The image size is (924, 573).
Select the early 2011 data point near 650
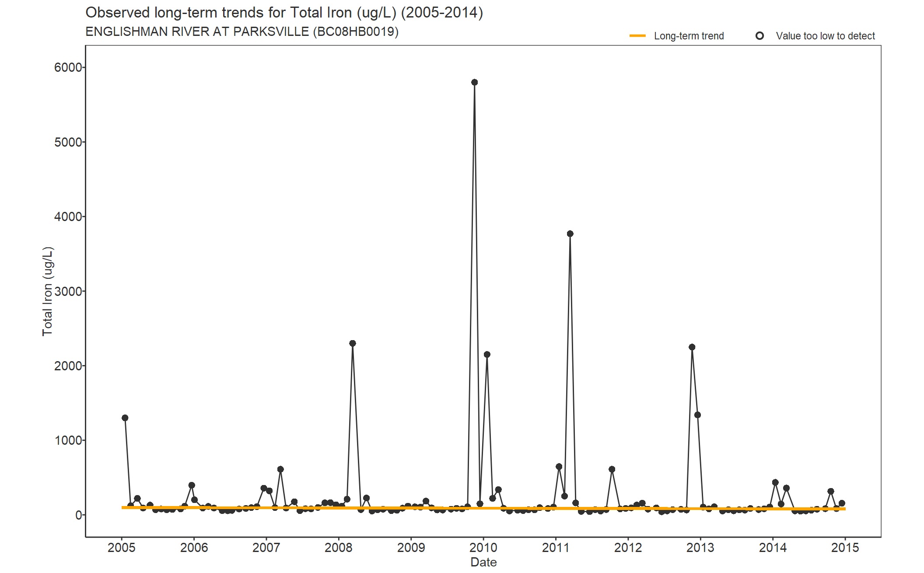(x=559, y=467)
